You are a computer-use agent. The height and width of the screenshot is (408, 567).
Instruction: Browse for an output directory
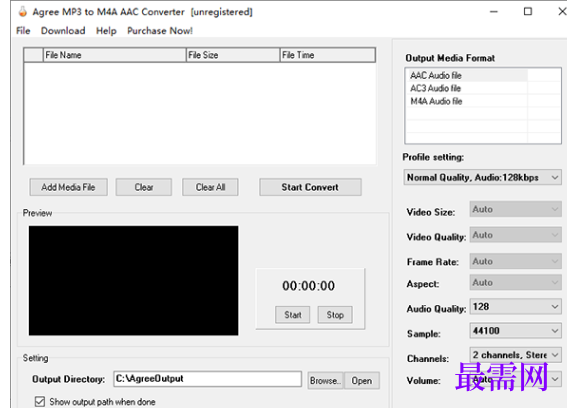click(325, 381)
